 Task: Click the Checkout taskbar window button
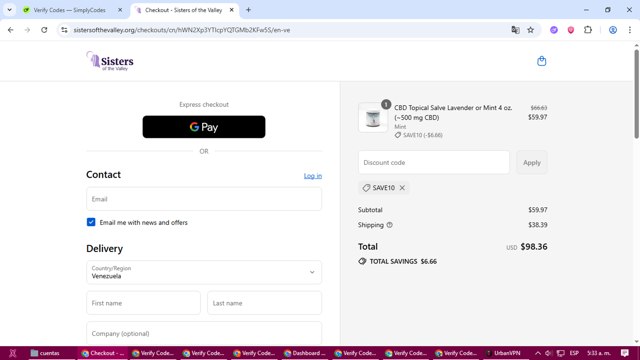103,353
